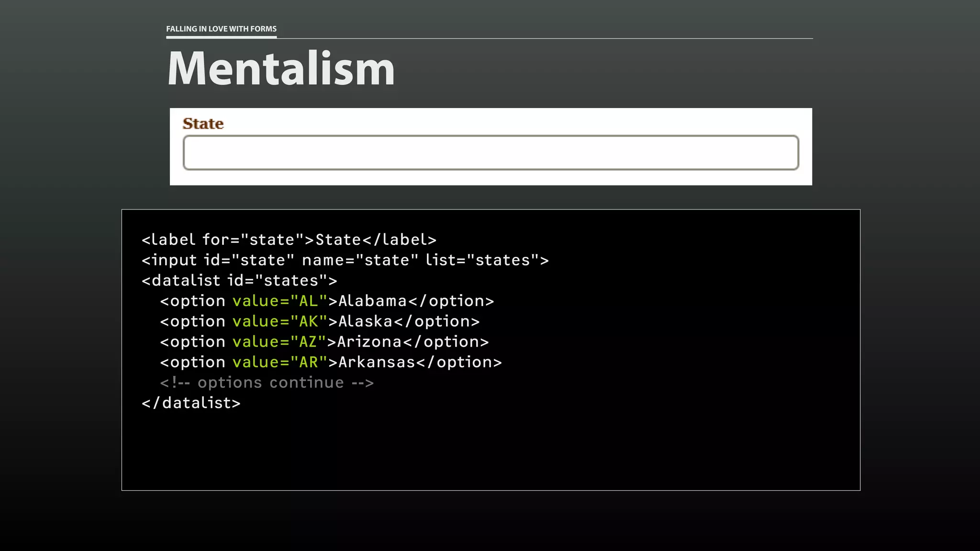The image size is (980, 551).
Task: Click the options continue comment
Action: coord(267,383)
